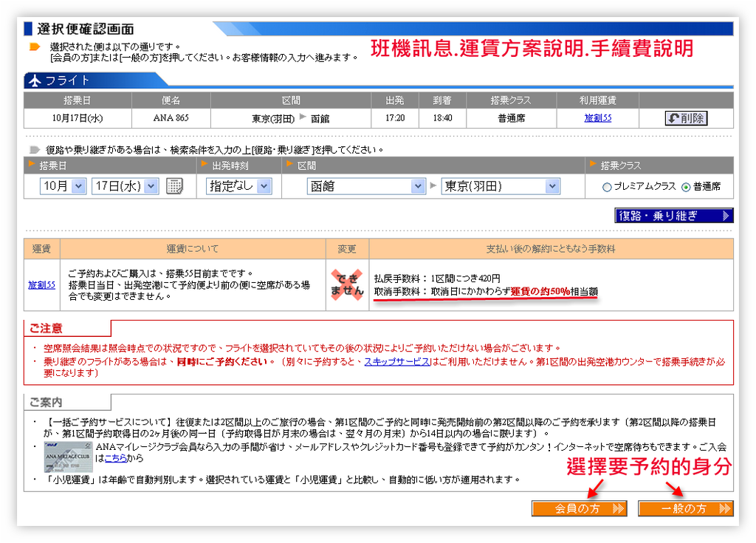Click the 一般の方 general button
The image size is (756, 543).
tap(686, 508)
